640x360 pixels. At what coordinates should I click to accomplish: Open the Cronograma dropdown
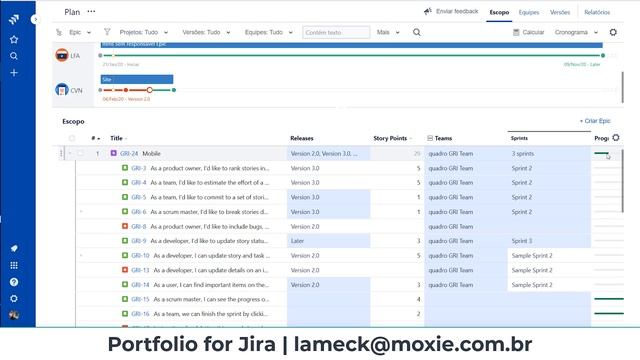point(576,32)
